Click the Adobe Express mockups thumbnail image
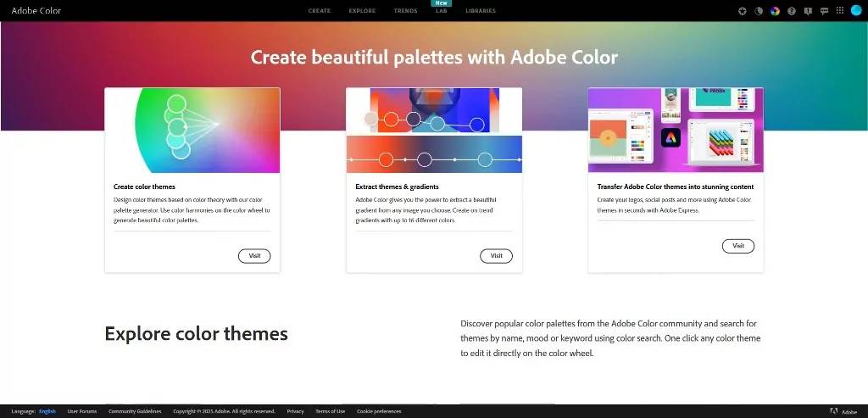 pos(676,130)
